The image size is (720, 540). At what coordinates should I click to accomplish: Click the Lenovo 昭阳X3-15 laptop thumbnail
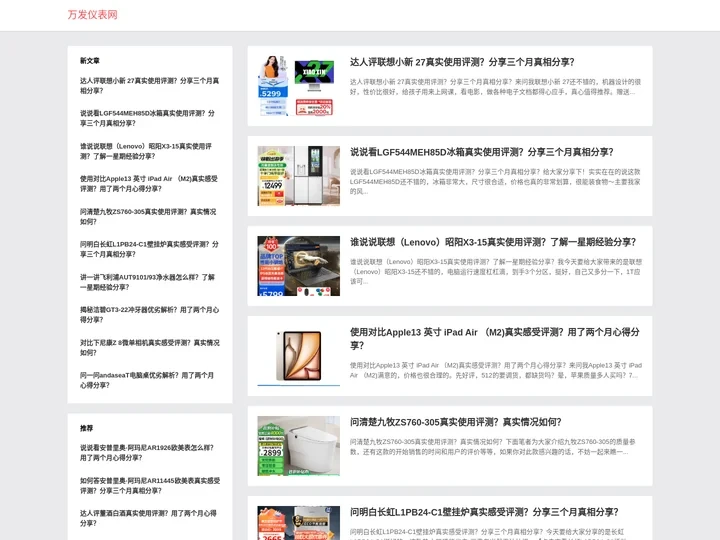(298, 266)
